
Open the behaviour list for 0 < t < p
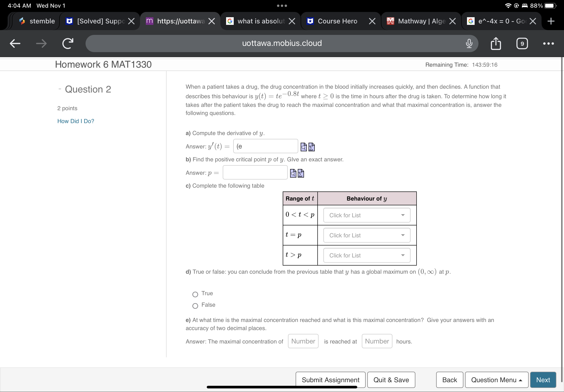(366, 215)
